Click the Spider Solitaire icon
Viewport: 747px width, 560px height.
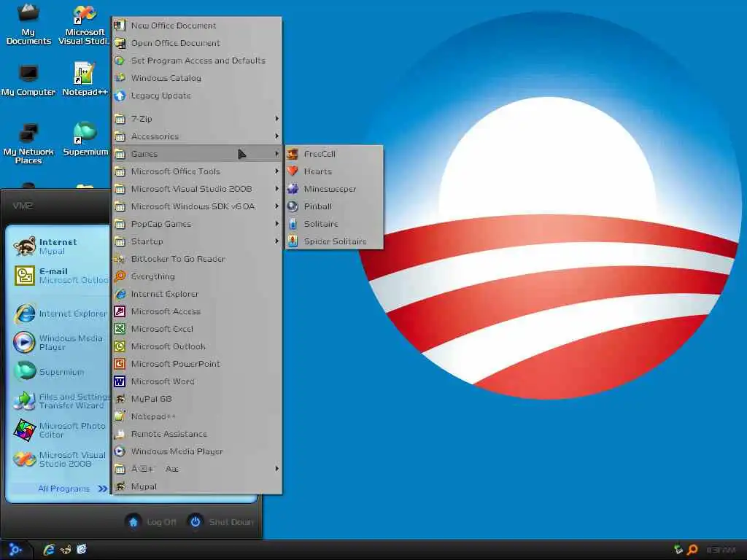tap(293, 241)
